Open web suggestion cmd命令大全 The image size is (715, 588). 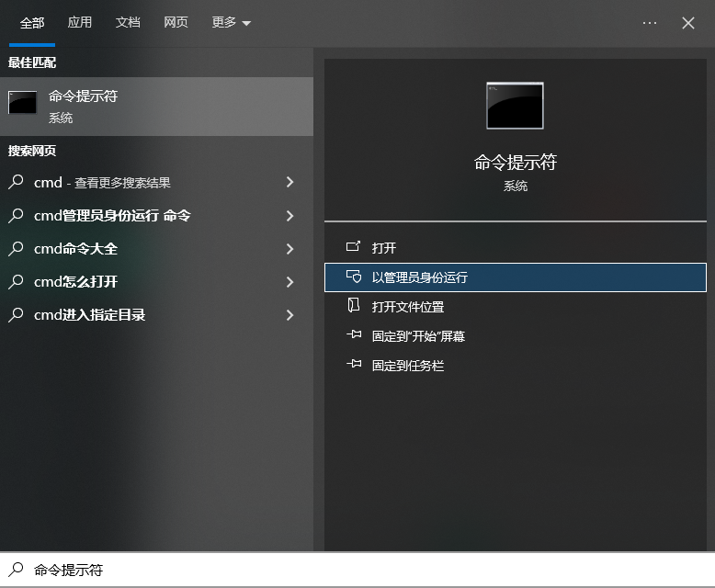pyautogui.click(x=156, y=249)
